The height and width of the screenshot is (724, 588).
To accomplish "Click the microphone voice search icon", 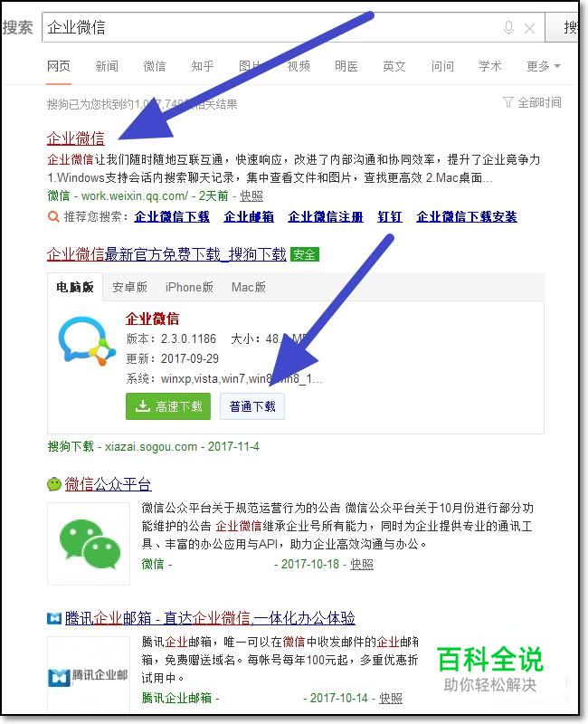I will (508, 28).
